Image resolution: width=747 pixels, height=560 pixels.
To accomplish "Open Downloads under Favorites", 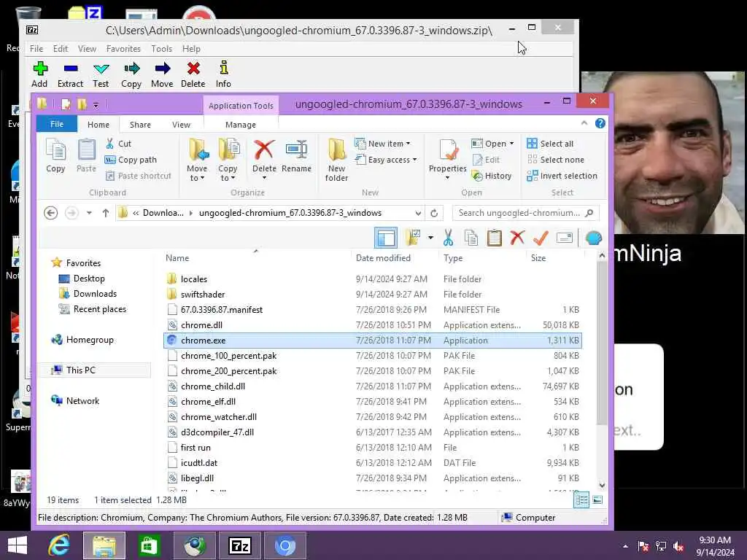I will pos(95,294).
